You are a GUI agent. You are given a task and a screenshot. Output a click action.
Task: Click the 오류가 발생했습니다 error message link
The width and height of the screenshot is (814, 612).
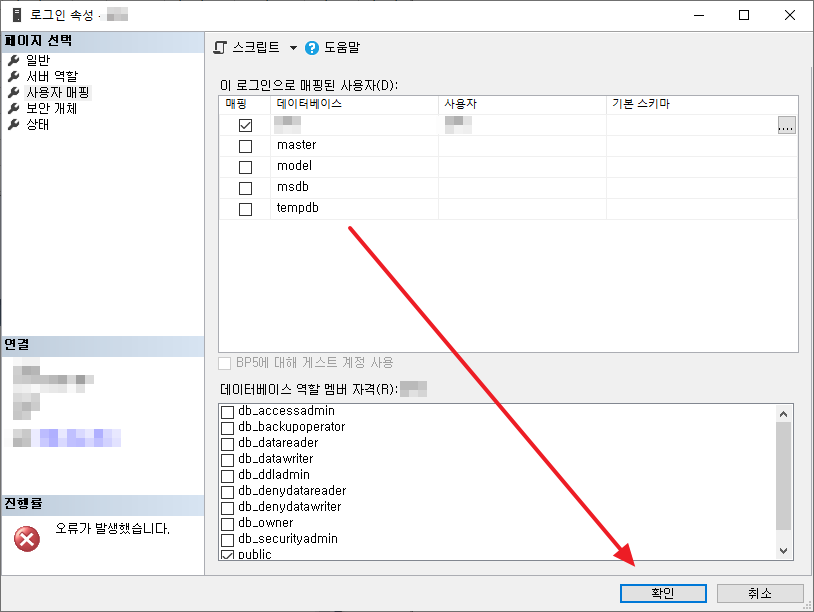coord(112,528)
